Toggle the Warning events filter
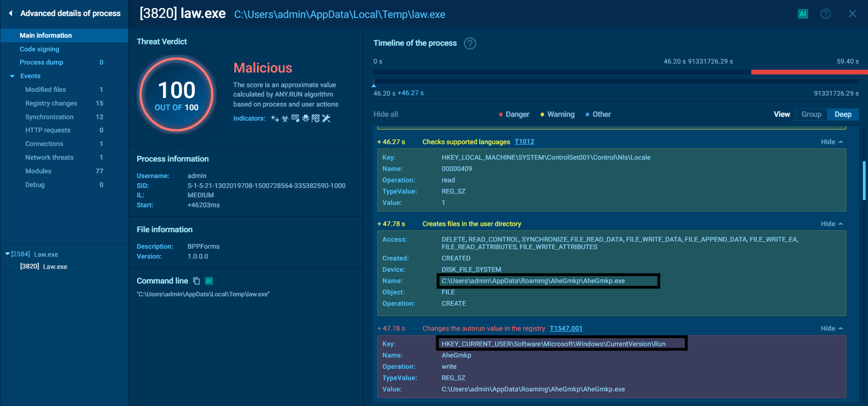The height and width of the screenshot is (406, 868). tap(558, 114)
